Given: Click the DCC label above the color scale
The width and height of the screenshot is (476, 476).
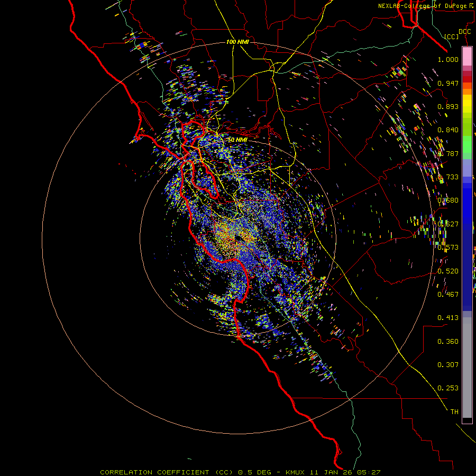Looking at the screenshot, I should [464, 32].
